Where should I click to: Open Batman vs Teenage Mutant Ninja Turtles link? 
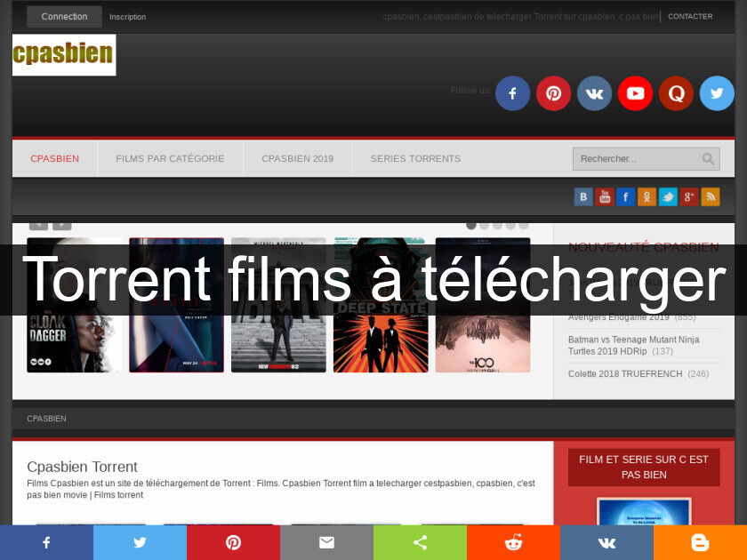click(633, 345)
